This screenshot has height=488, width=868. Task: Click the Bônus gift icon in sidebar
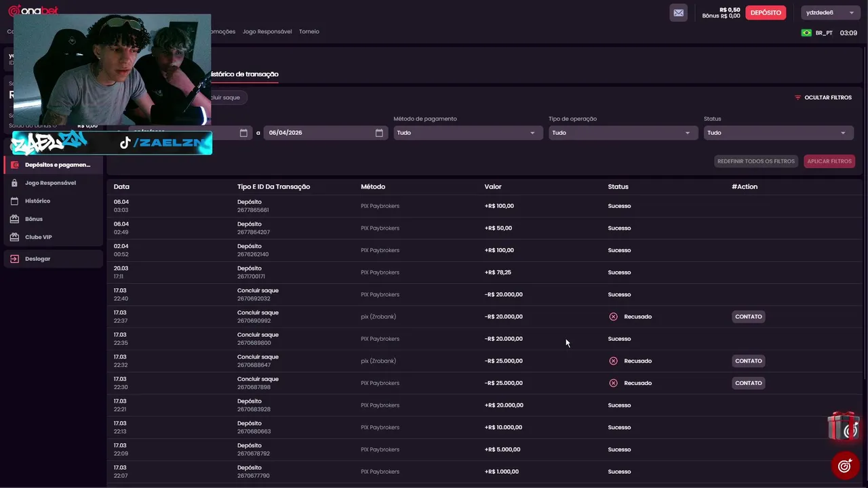(x=15, y=219)
